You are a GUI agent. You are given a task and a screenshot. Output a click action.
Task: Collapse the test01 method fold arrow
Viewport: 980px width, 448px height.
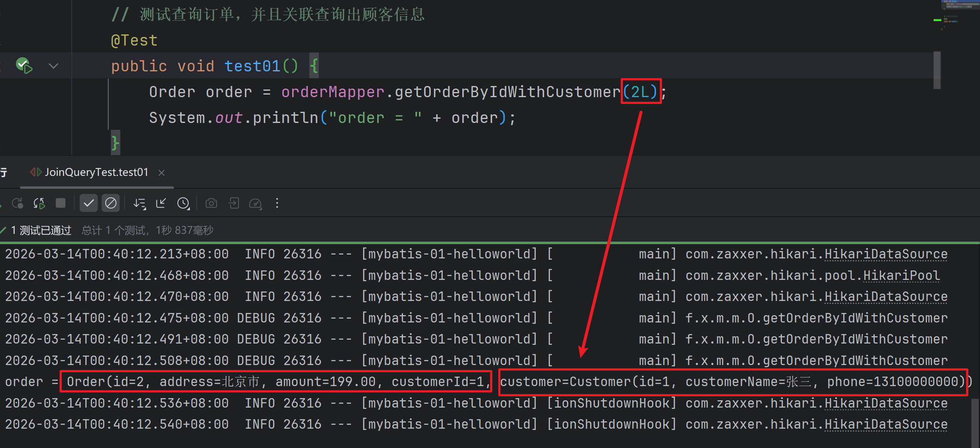pos(53,66)
